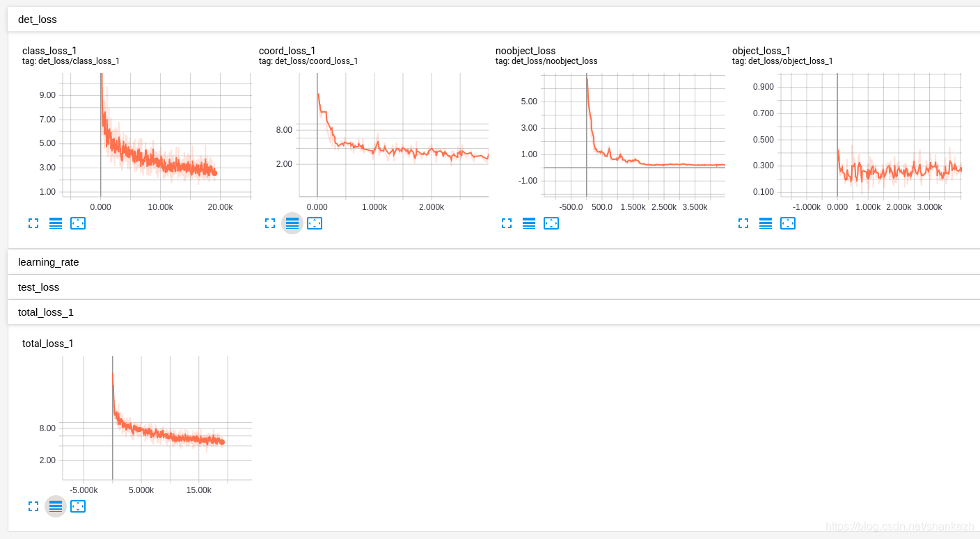Screen dimensions: 980x539
Task: Toggle log scale on coord_loss_1 y-axis
Action: point(292,223)
